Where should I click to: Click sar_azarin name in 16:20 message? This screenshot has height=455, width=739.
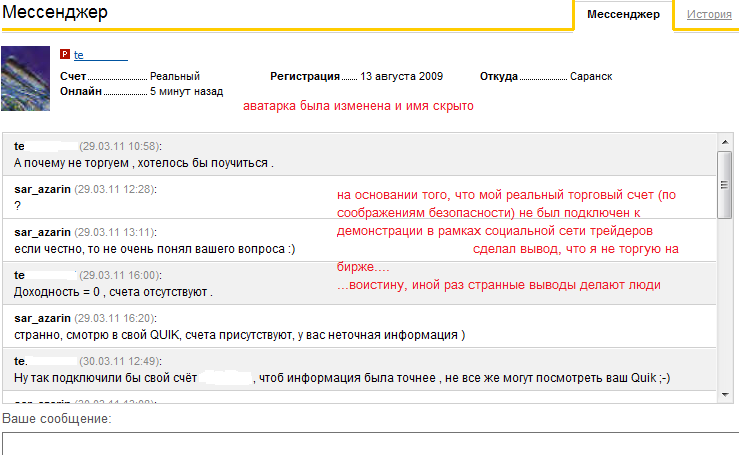42,318
